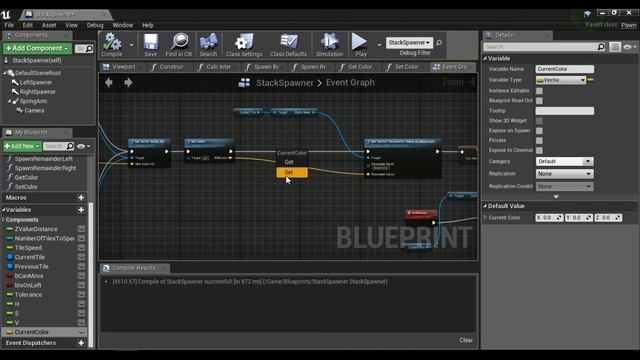Click the Details property matrix grid icon
Screen dimensions: 640x360
coord(615,47)
